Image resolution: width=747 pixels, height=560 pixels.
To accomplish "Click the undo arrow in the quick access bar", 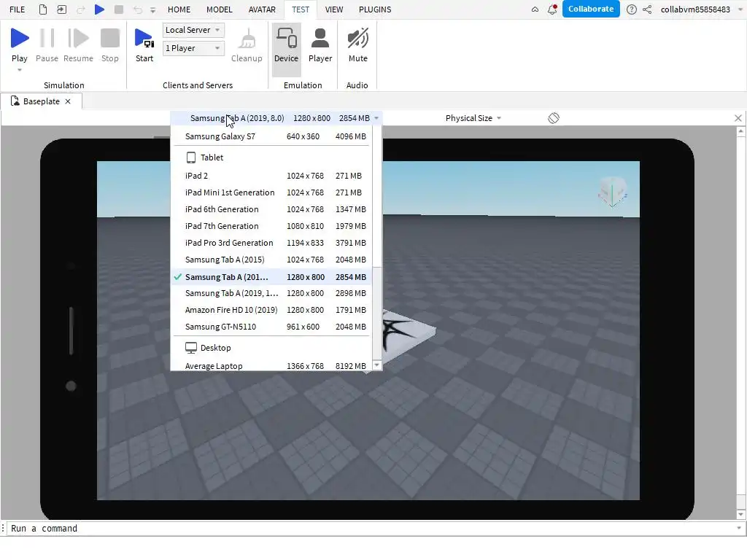I will (138, 9).
